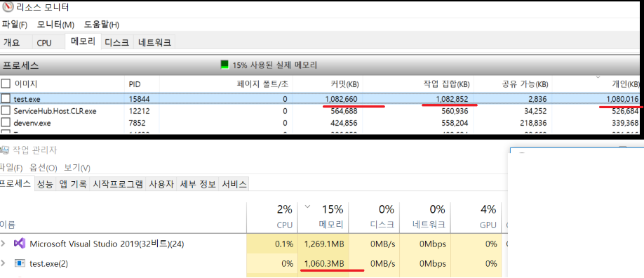644x278 pixels.
Task: Click the 1,060.3MB memory value for test.exe
Action: 324,263
